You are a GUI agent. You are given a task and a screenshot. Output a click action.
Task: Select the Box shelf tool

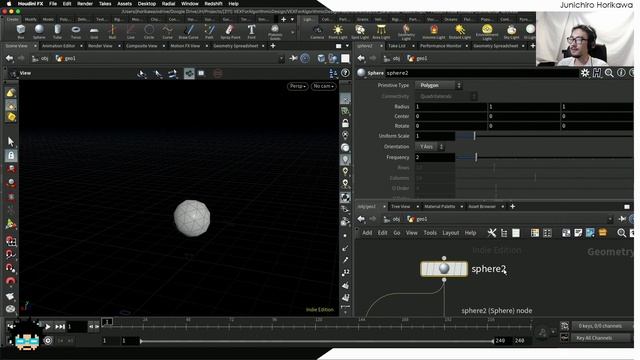[x=20, y=31]
